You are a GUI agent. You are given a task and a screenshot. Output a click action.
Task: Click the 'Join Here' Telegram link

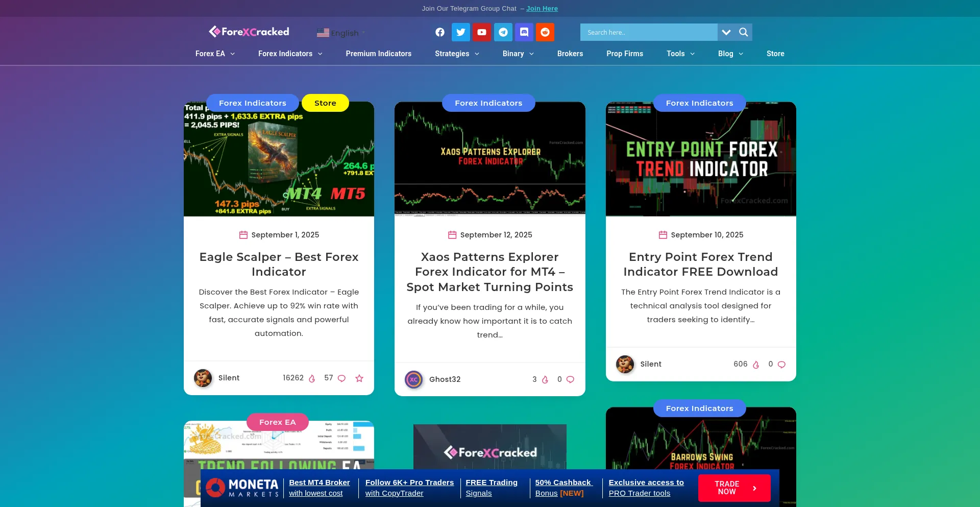click(542, 9)
